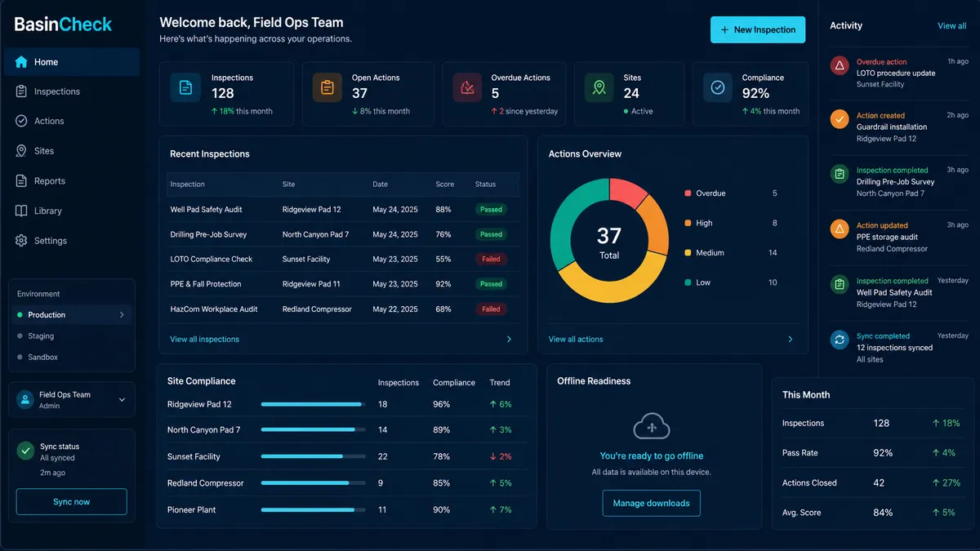
Task: Open the Settings menu item
Action: (x=72, y=241)
